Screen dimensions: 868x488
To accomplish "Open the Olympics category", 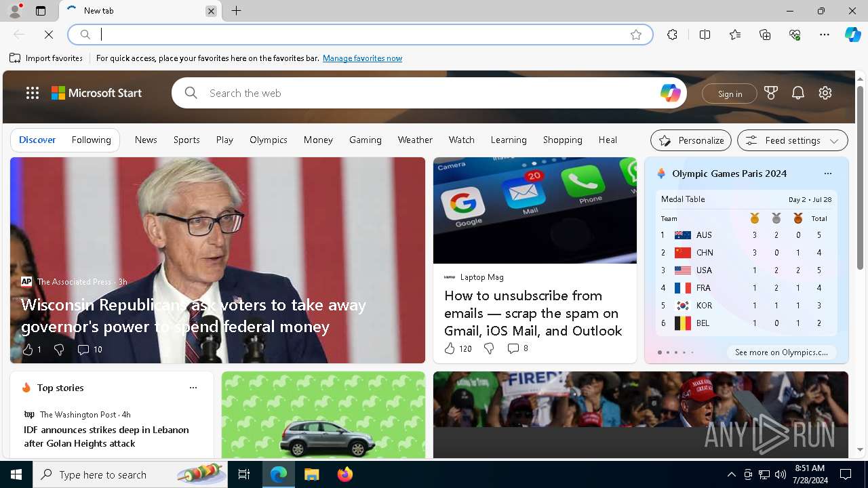I will click(269, 140).
